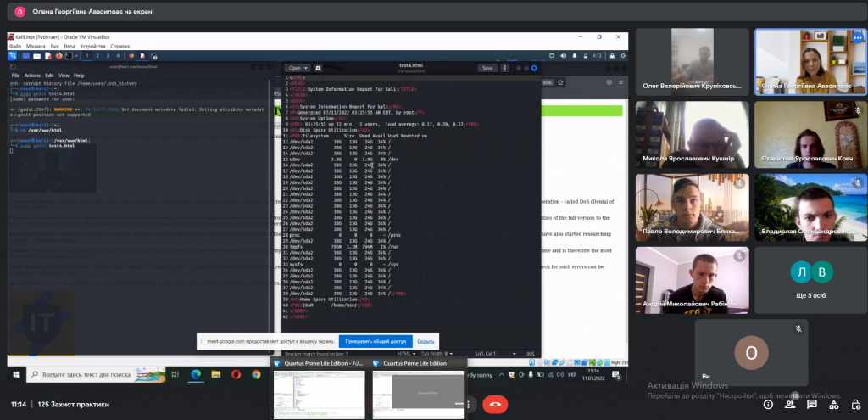Open terminal Actions menu

pos(32,76)
